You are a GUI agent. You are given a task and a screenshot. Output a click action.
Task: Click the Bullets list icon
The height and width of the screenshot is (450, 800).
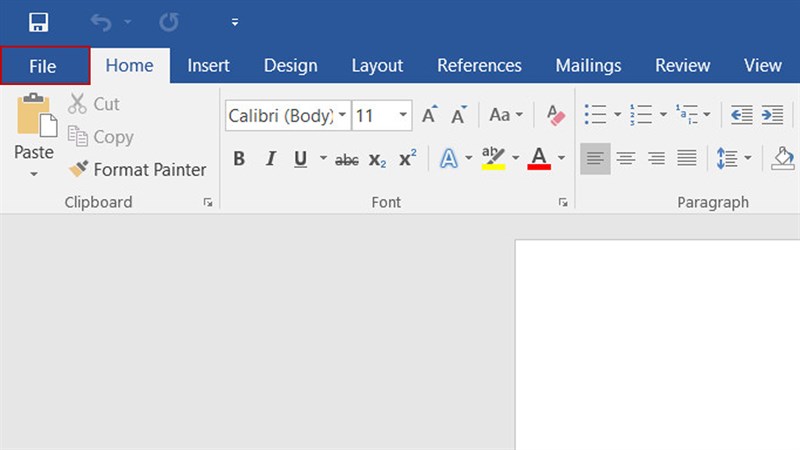pos(595,114)
